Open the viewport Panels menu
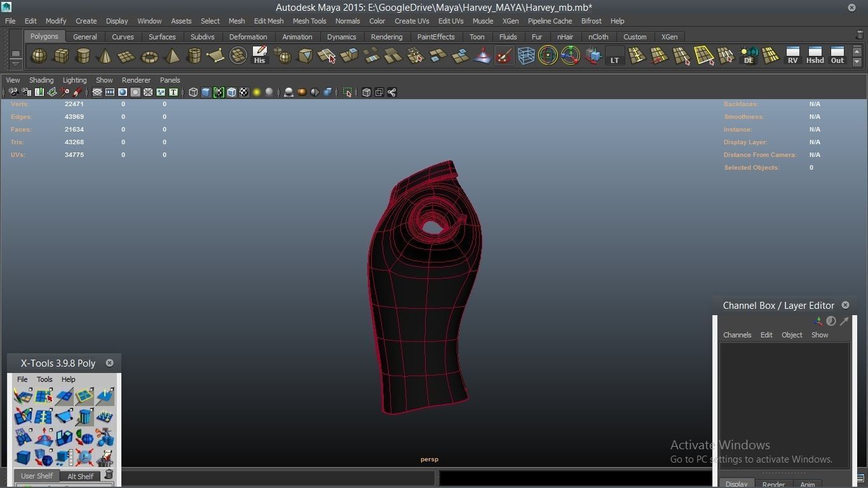This screenshot has height=488, width=868. click(170, 80)
